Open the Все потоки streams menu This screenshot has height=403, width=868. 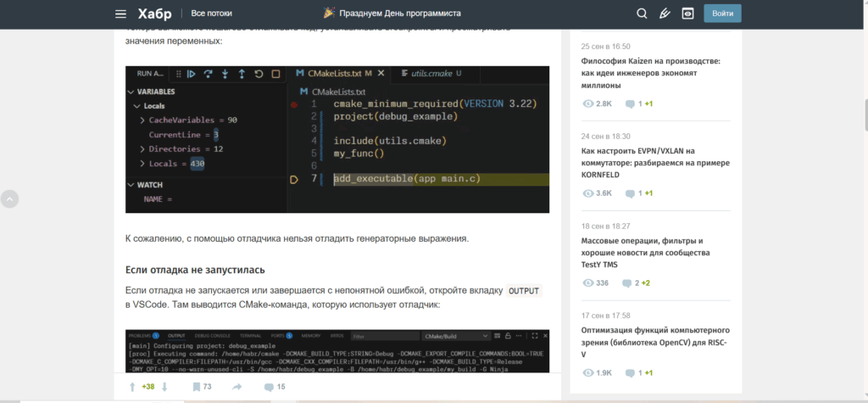click(211, 14)
